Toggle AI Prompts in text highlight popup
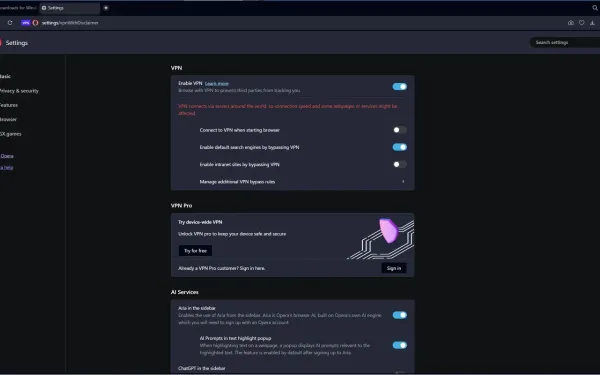This screenshot has height=375, width=600. click(399, 345)
